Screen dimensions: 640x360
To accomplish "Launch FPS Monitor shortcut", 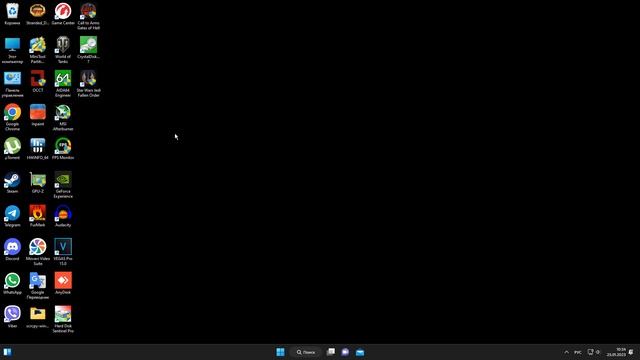I will coord(63,149).
